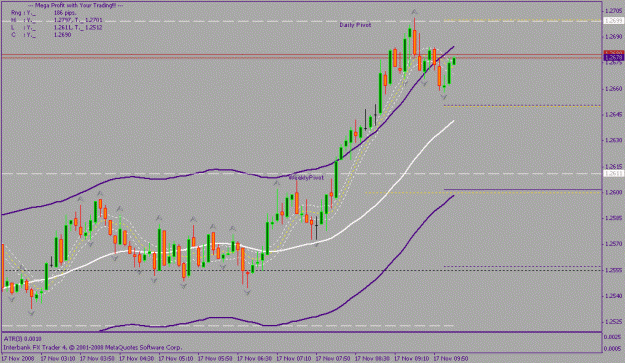Click the white 1.2611 price tag
This screenshot has height=363, width=625.
(x=613, y=173)
